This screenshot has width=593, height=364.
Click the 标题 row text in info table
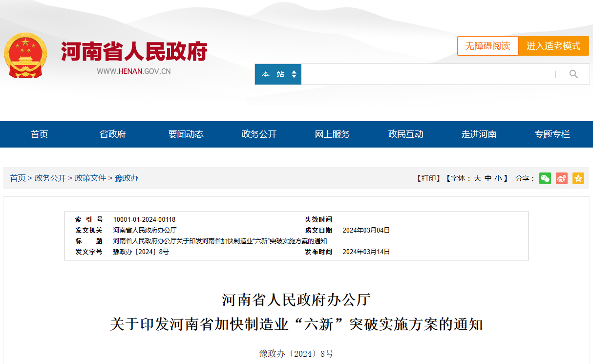pyautogui.click(x=220, y=241)
